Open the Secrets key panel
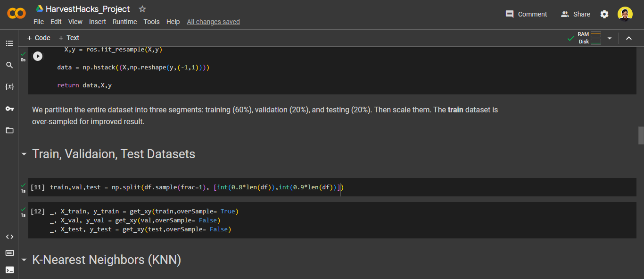This screenshot has height=279, width=644. [9, 109]
